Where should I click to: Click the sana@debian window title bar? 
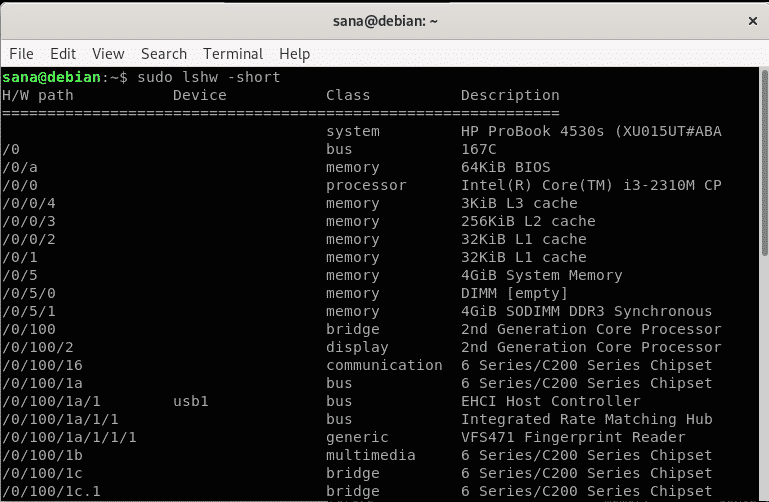pyautogui.click(x=384, y=21)
